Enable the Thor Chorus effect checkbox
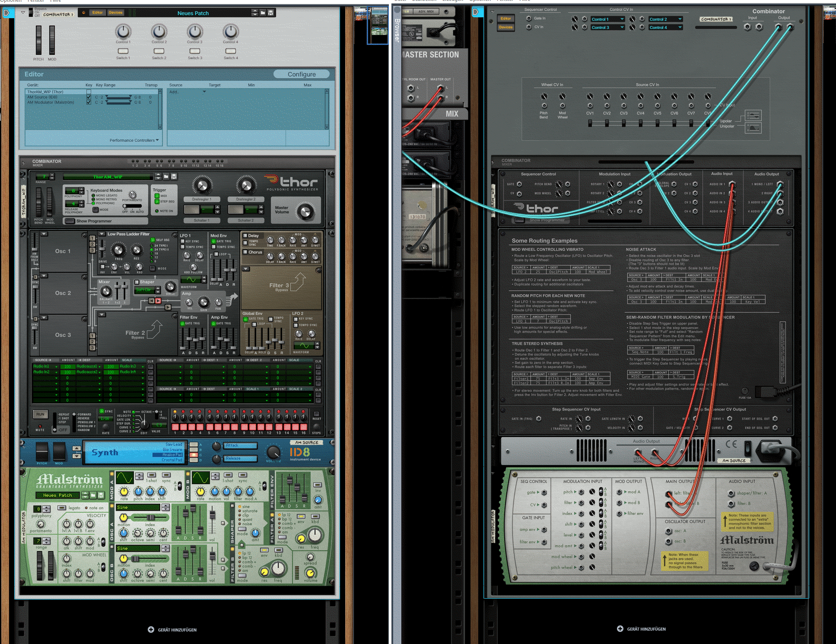The image size is (836, 644). (245, 252)
